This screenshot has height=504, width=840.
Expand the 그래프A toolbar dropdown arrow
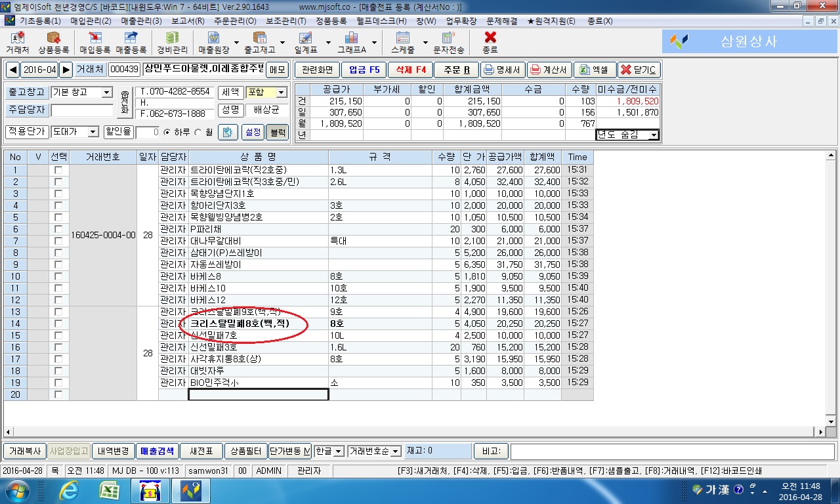(373, 43)
